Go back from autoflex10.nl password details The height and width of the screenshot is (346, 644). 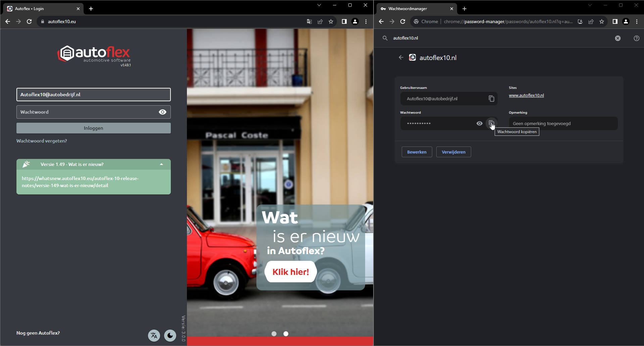(401, 58)
